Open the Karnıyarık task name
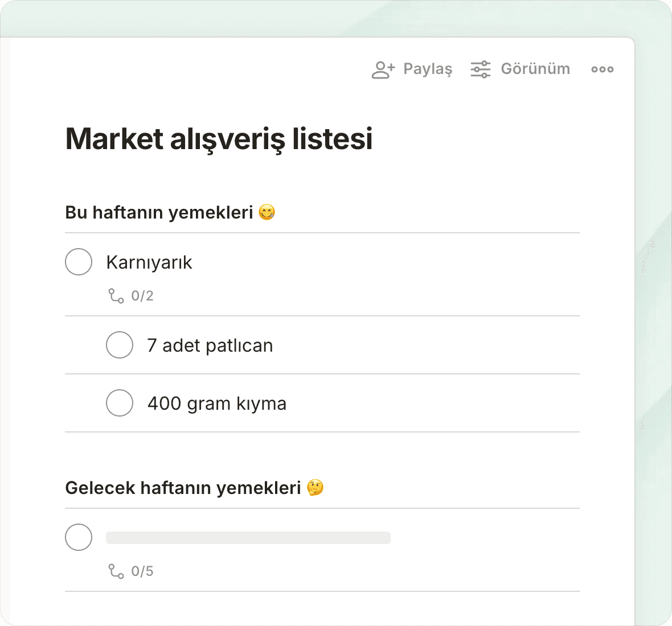The height and width of the screenshot is (626, 672). 149,262
